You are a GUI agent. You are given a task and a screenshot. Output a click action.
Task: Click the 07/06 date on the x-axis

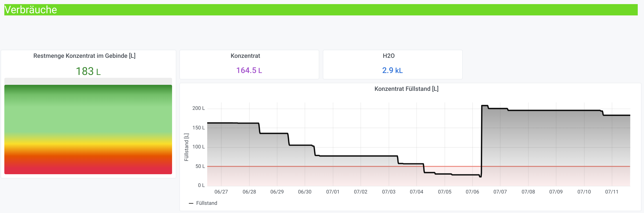click(x=472, y=192)
